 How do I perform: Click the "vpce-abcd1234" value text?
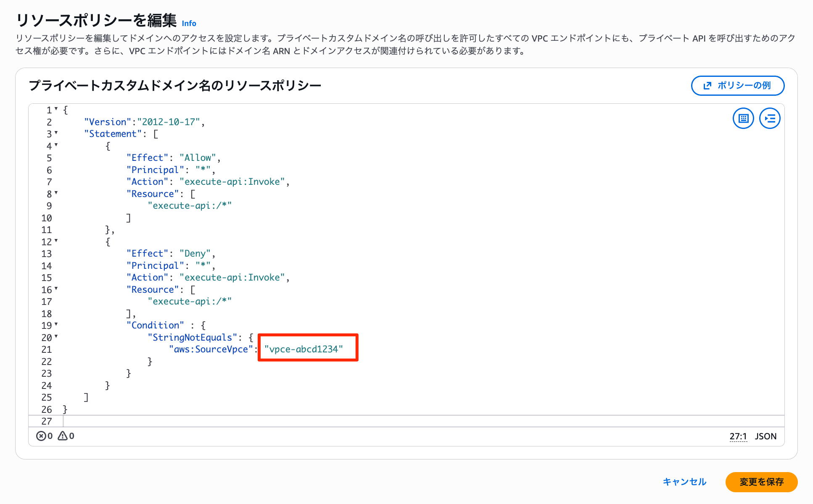click(304, 349)
